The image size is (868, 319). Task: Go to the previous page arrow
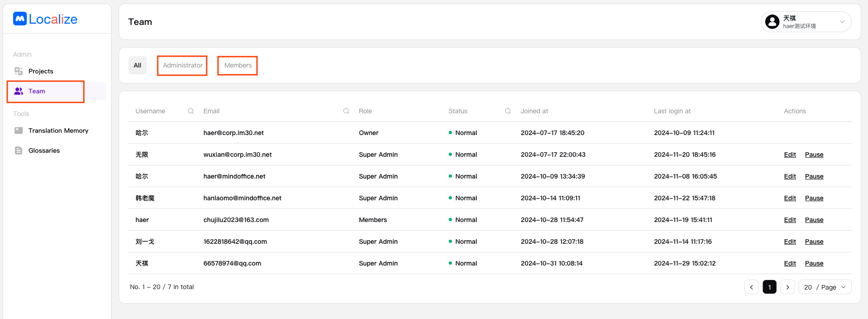(x=752, y=287)
